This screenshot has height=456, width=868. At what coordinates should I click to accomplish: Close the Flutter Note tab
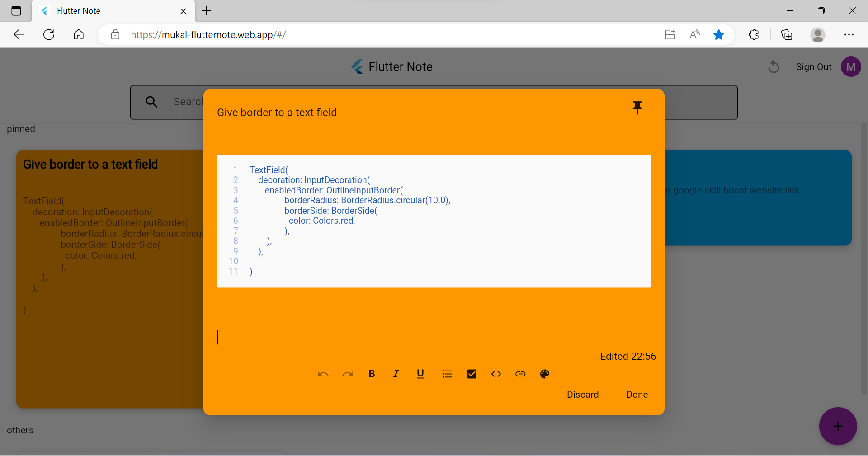coord(184,11)
